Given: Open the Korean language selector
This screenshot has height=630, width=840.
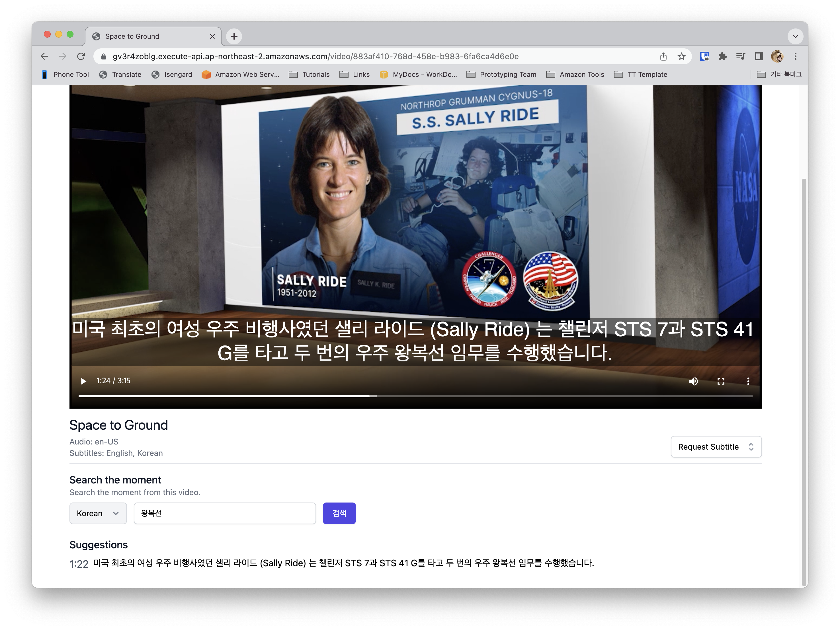Looking at the screenshot, I should (98, 514).
